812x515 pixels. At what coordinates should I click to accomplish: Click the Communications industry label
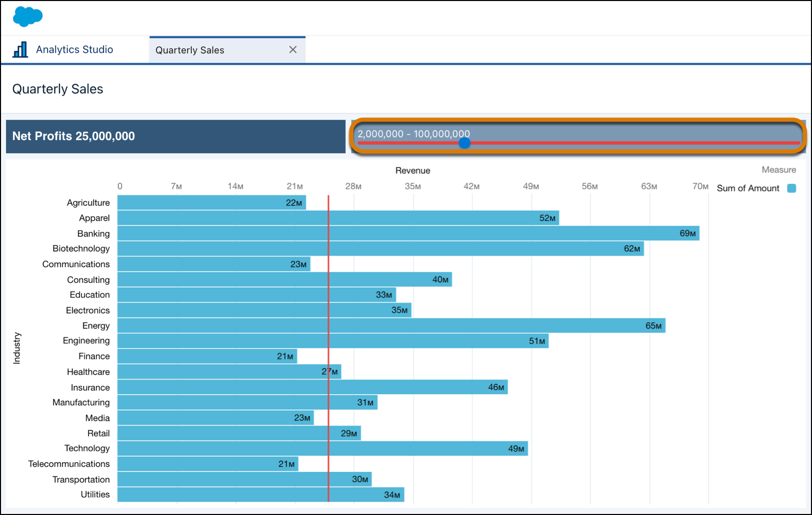(76, 264)
